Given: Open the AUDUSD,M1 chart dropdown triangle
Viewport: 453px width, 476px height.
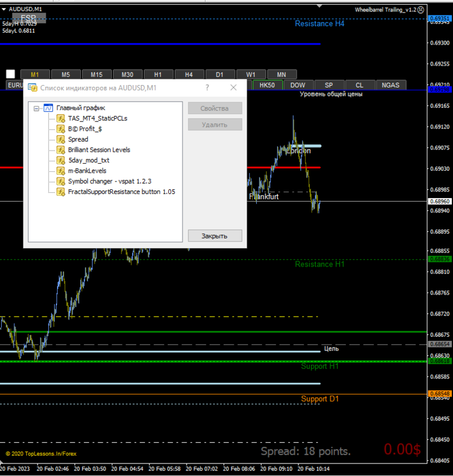Looking at the screenshot, I should point(4,10).
